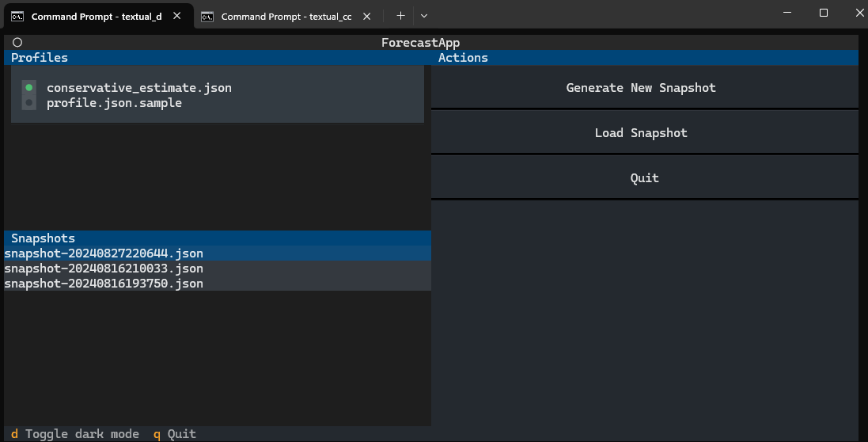Select snapshot-20240827220644.json in Snapshots list
This screenshot has height=442, width=868.
(217, 253)
